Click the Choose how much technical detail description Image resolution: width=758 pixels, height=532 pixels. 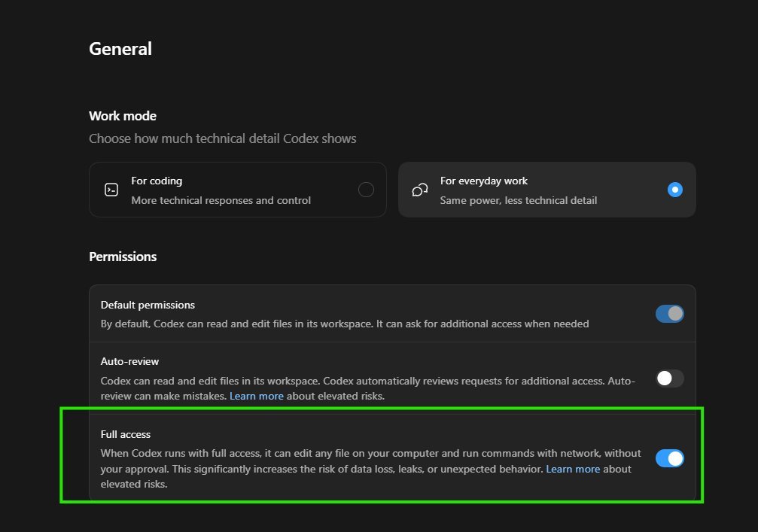coord(222,138)
